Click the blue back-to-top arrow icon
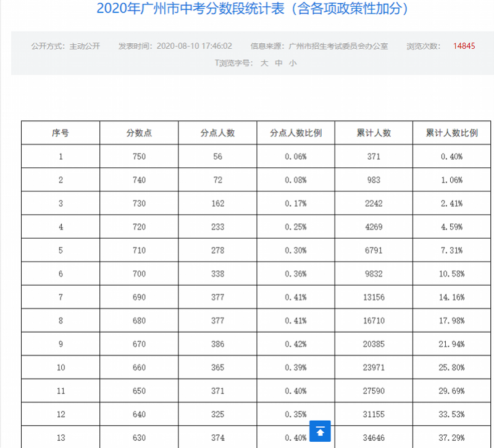Screen dimensions: 494x448 (x=320, y=431)
